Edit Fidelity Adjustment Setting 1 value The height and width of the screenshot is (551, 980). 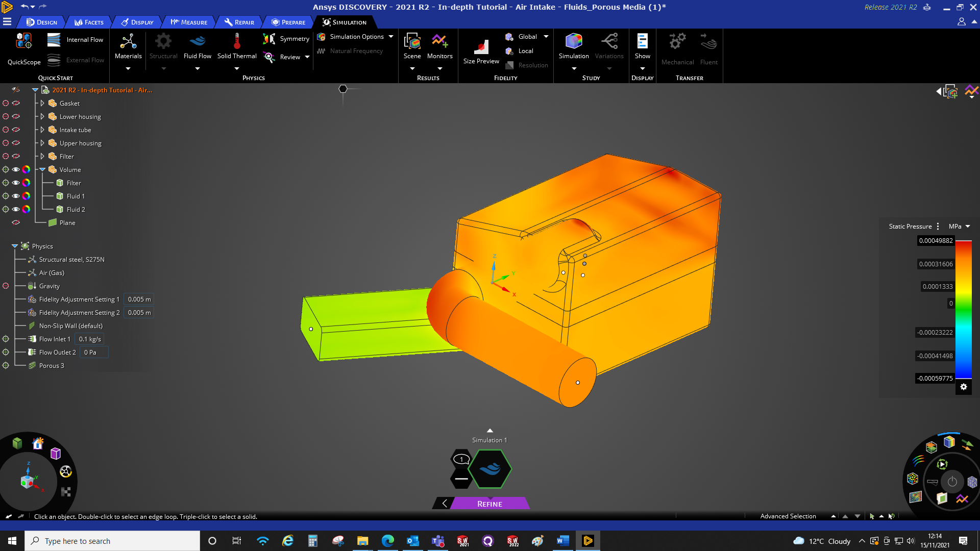point(139,299)
